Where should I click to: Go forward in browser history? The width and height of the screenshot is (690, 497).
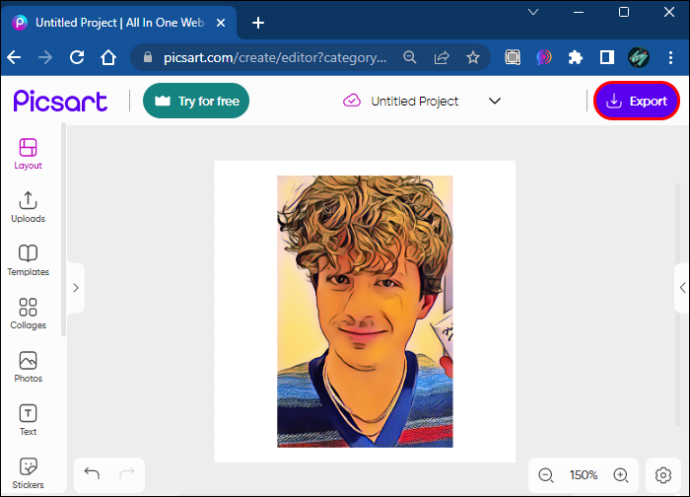[x=45, y=57]
